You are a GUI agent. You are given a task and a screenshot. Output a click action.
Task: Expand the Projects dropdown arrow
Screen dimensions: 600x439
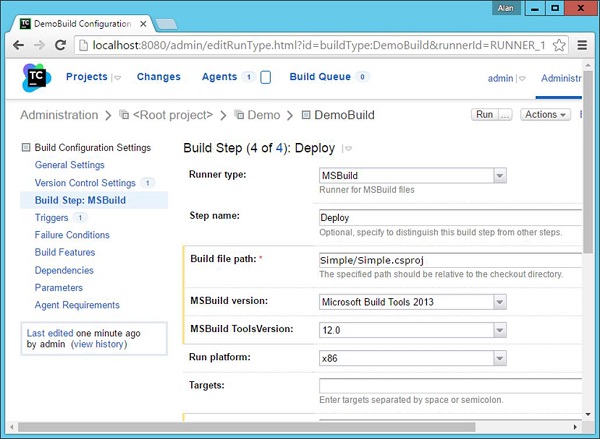[x=116, y=78]
